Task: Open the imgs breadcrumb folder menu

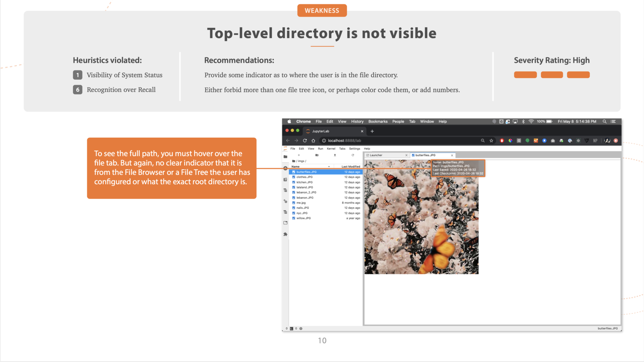Action: (x=301, y=161)
